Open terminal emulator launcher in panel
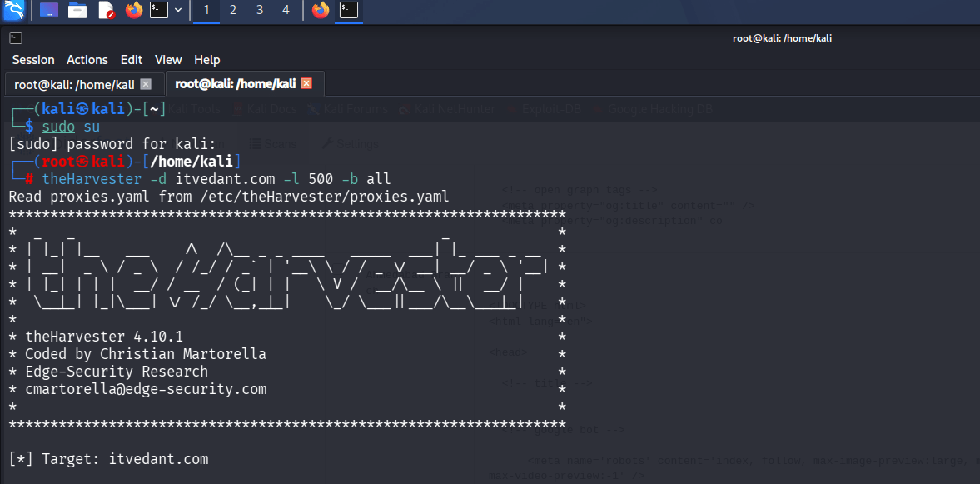Image resolution: width=980 pixels, height=484 pixels. click(x=159, y=10)
